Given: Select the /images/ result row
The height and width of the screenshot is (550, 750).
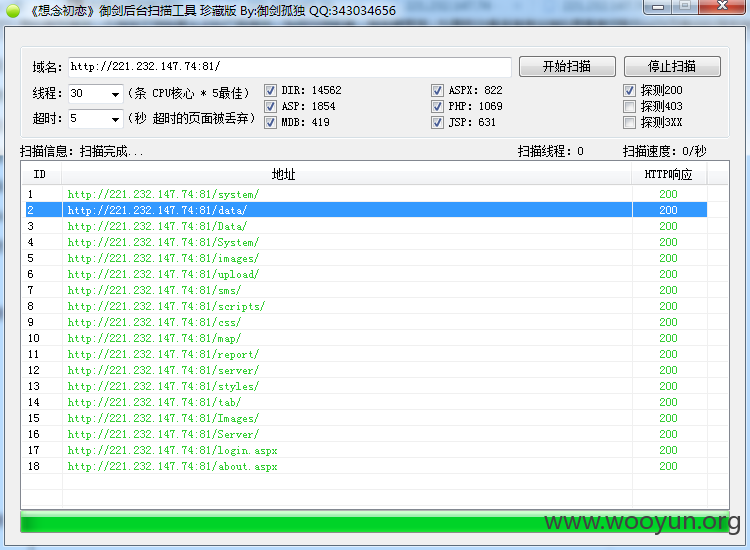Looking at the screenshot, I should 366,258.
